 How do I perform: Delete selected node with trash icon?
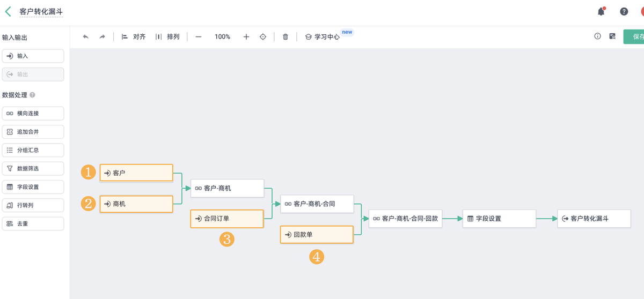[x=286, y=37]
